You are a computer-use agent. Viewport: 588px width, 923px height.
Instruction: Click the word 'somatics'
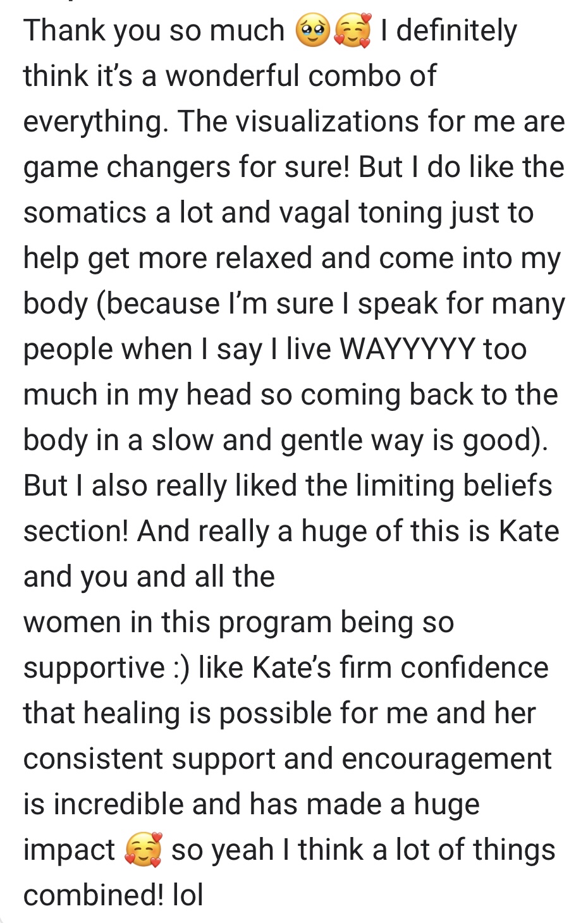pyautogui.click(x=85, y=213)
